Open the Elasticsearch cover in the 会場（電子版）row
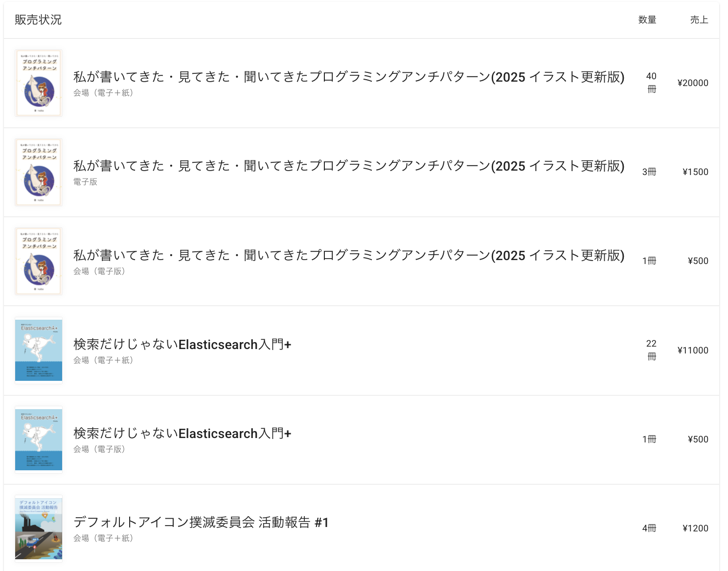728x571 pixels. (x=39, y=439)
